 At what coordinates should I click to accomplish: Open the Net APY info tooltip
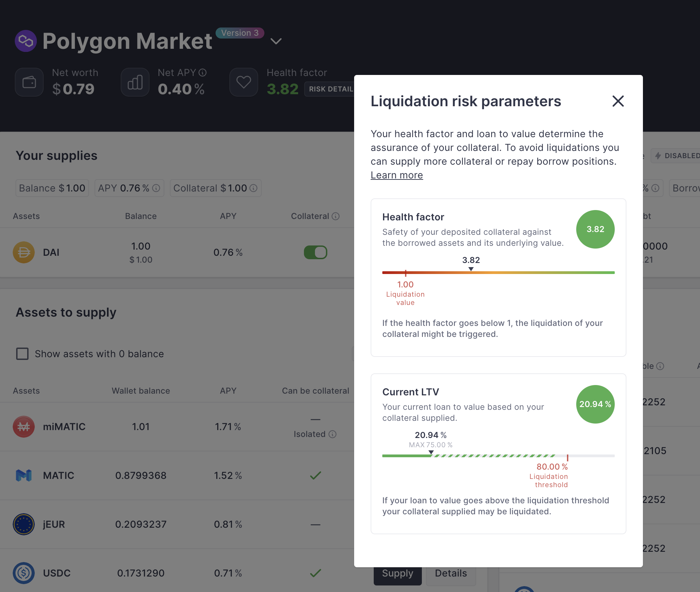coord(202,73)
